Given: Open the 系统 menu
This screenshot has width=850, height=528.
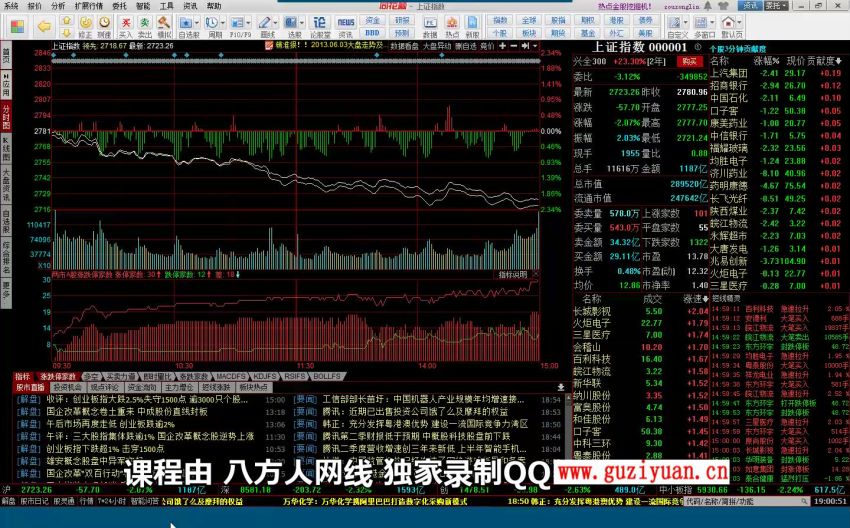Looking at the screenshot, I should click(x=11, y=6).
